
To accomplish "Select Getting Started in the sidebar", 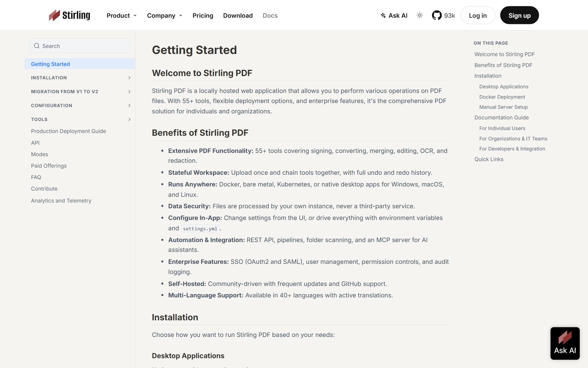I will tap(80, 64).
